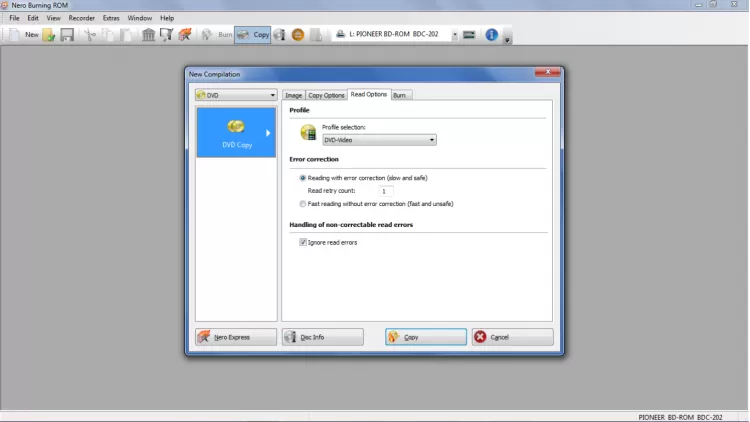Open the Extras menu
This screenshot has width=750, height=422.
point(111,18)
